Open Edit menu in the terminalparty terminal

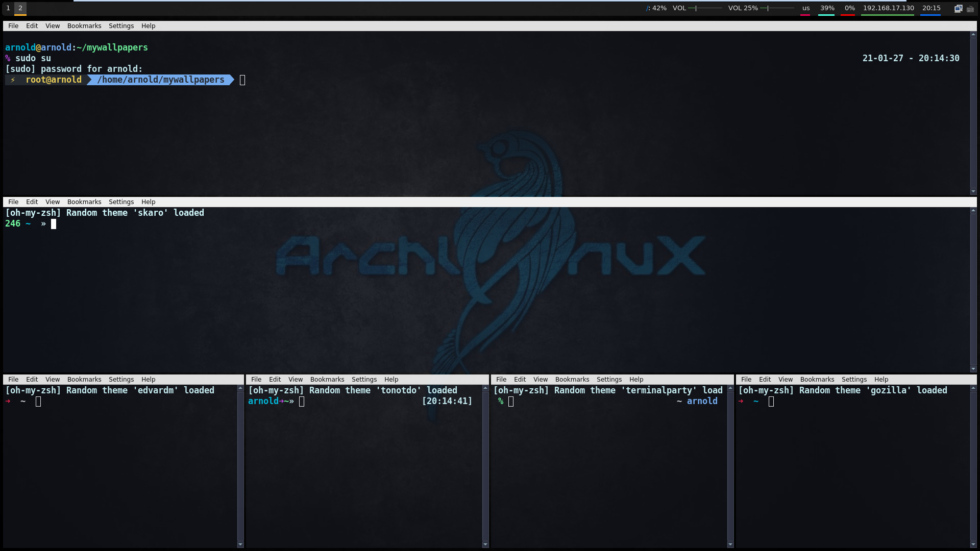pyautogui.click(x=520, y=380)
